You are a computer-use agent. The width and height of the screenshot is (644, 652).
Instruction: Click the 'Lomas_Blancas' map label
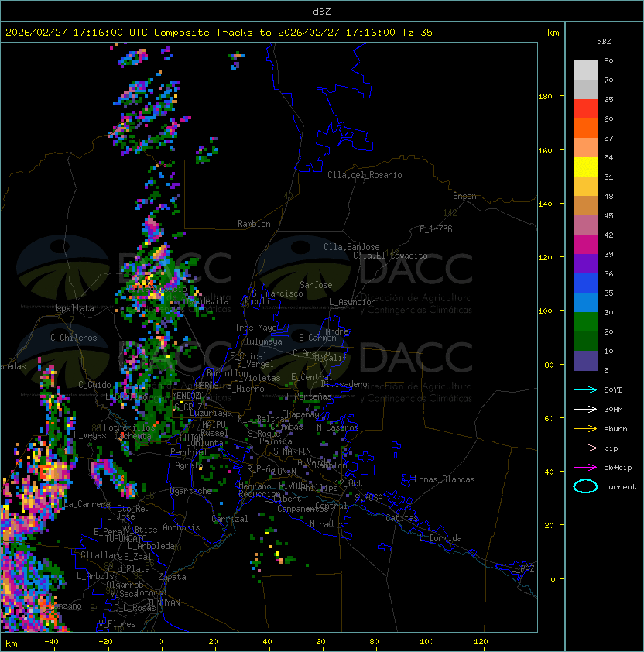[x=444, y=479]
